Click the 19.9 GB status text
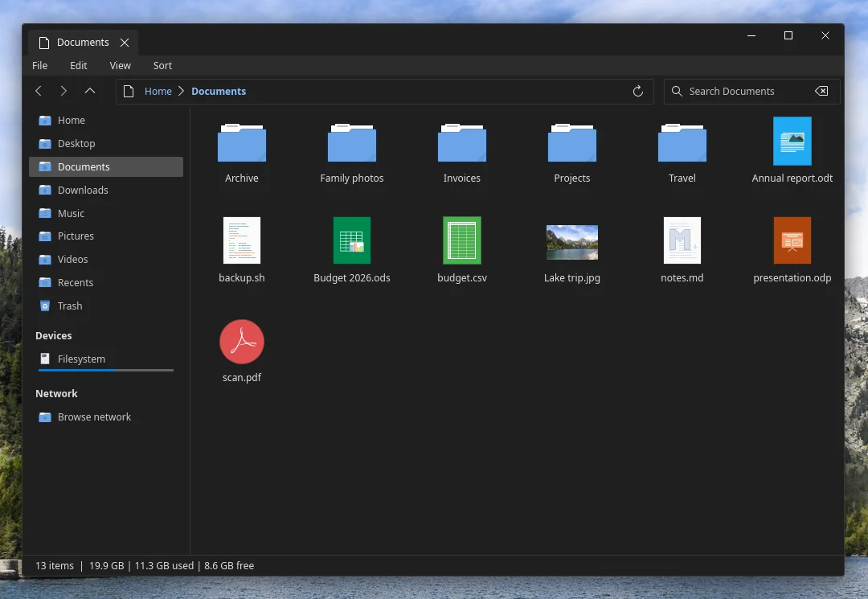The height and width of the screenshot is (599, 868). tap(106, 565)
